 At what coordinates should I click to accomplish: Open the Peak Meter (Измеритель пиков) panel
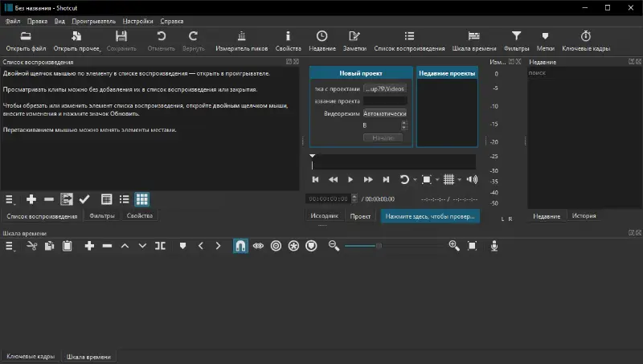click(x=242, y=42)
